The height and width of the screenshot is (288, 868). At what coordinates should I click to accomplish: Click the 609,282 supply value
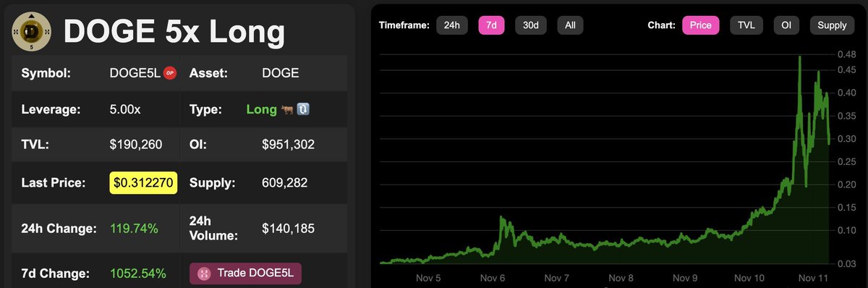tap(284, 183)
